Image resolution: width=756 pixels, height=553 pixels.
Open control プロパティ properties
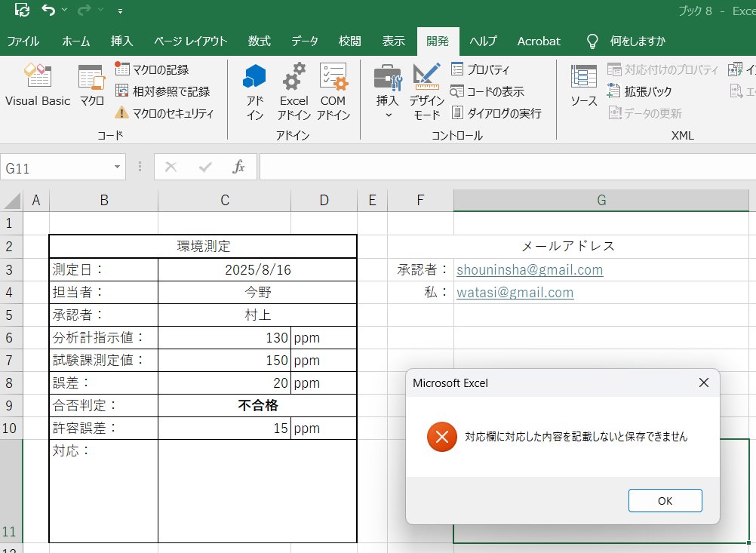point(480,69)
